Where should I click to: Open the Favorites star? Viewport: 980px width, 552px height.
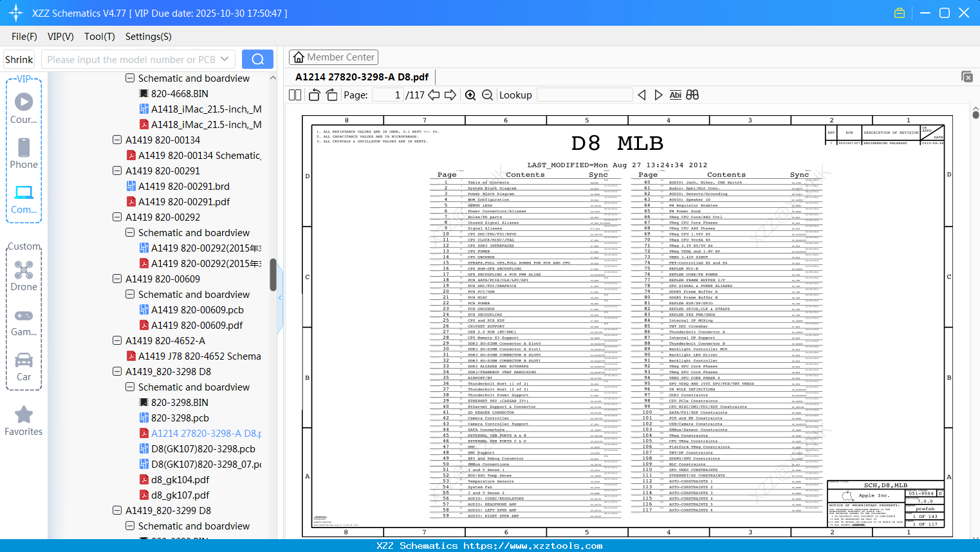tap(24, 421)
